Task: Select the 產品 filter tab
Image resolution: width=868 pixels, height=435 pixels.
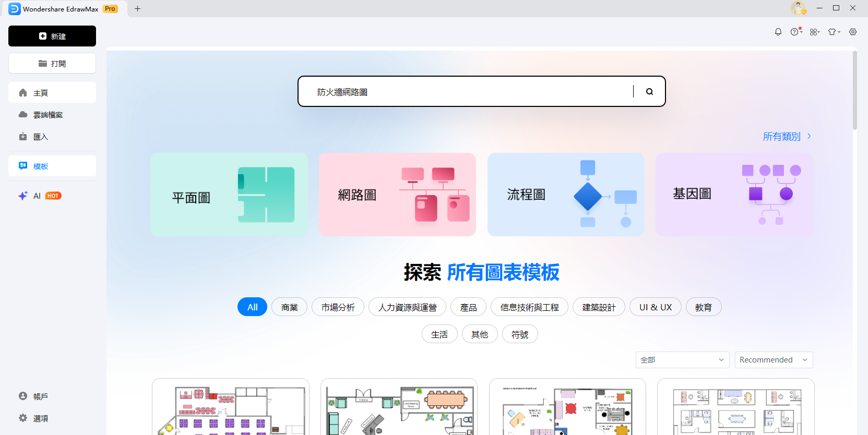Action: 469,307
